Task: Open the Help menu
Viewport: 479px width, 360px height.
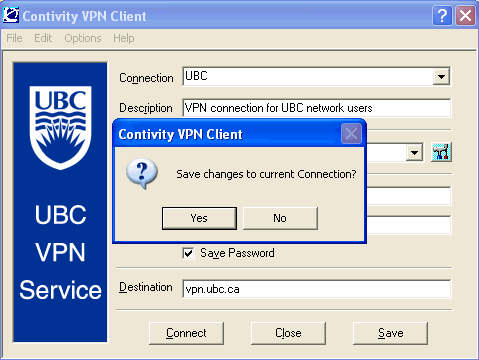Action: (x=124, y=38)
